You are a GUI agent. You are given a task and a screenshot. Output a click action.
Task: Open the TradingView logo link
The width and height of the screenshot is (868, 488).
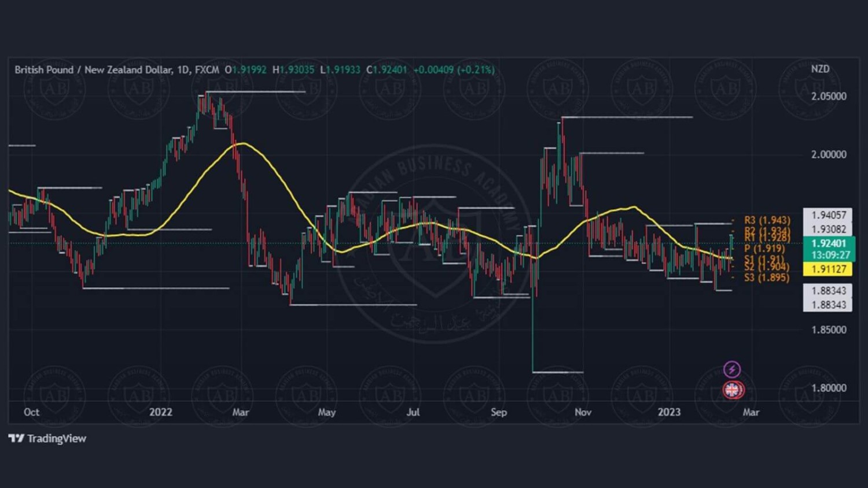coord(47,438)
